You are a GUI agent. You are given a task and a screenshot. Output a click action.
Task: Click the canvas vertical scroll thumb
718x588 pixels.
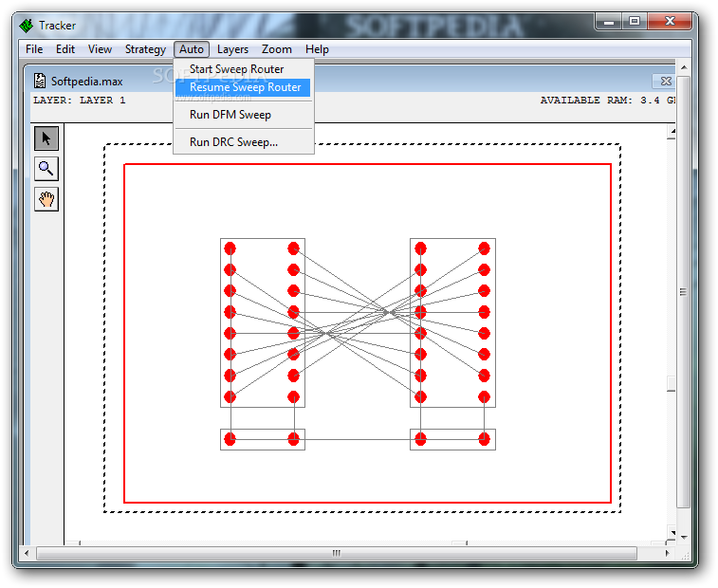pos(672,384)
